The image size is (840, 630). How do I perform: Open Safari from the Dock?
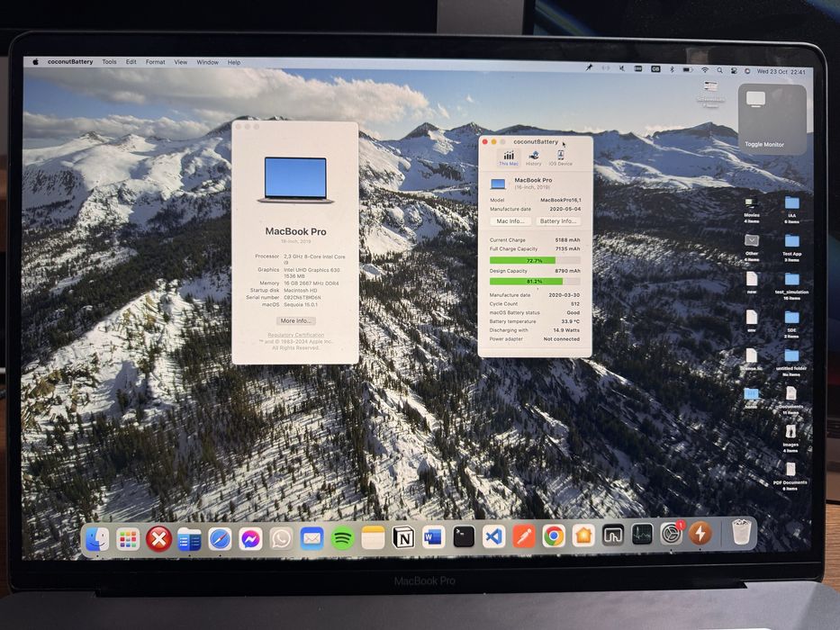221,538
